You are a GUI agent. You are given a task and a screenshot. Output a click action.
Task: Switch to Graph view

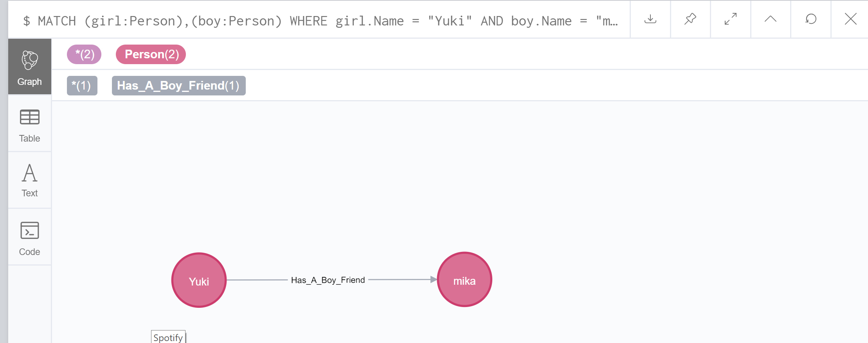[x=30, y=67]
